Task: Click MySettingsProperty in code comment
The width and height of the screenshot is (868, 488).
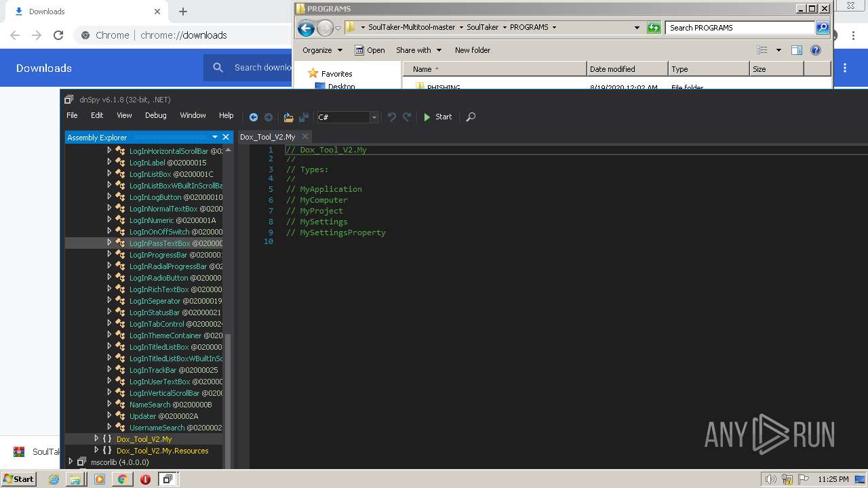Action: click(343, 232)
